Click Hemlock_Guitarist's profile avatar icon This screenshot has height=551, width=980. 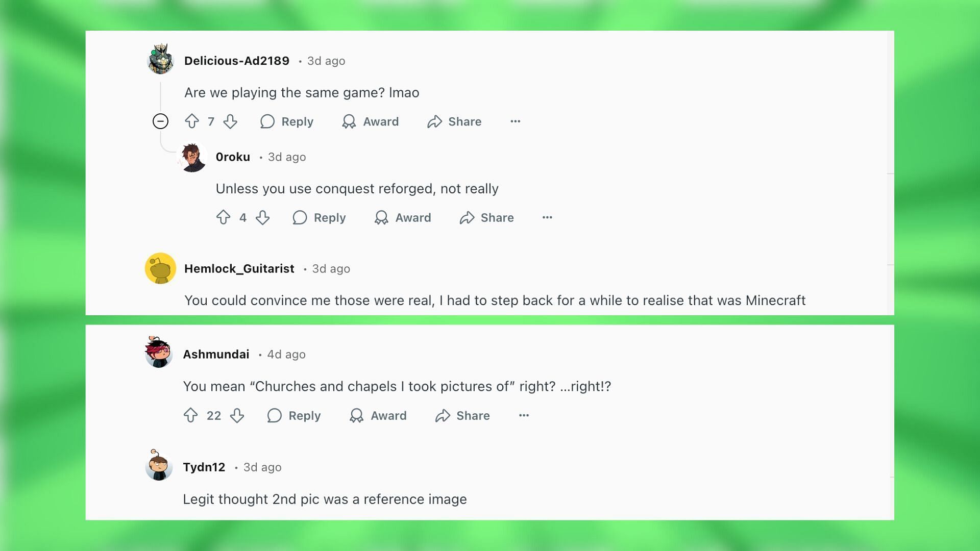tap(160, 268)
